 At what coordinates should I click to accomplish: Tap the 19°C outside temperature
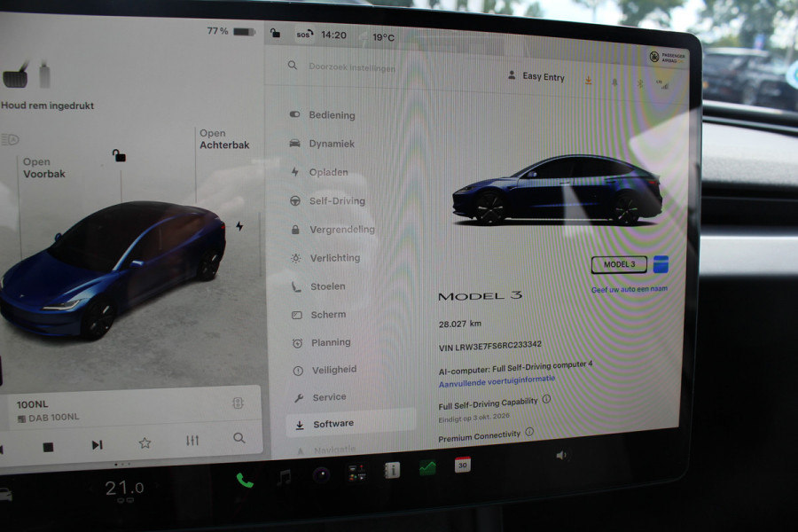coord(383,37)
